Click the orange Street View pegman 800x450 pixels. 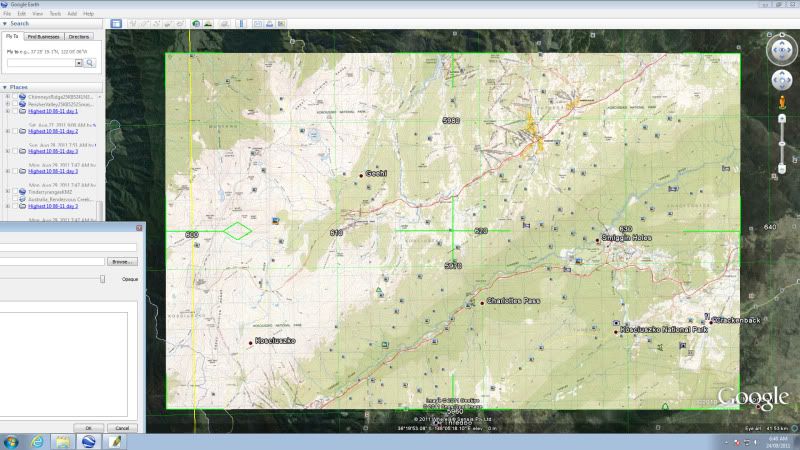coord(782,102)
